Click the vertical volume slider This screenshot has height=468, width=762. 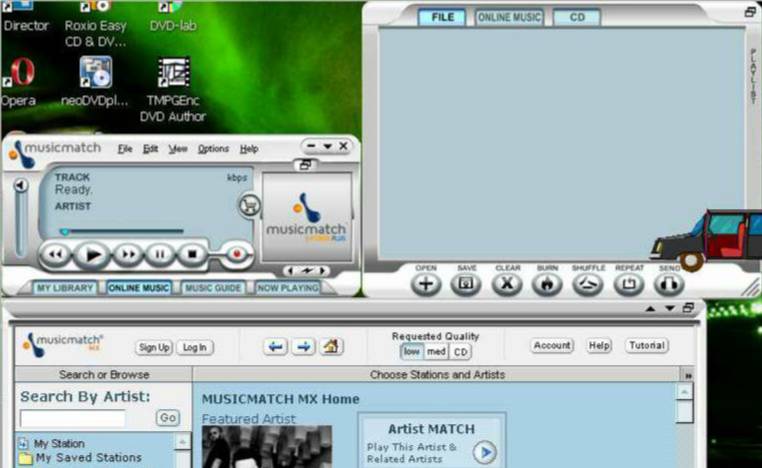click(20, 225)
